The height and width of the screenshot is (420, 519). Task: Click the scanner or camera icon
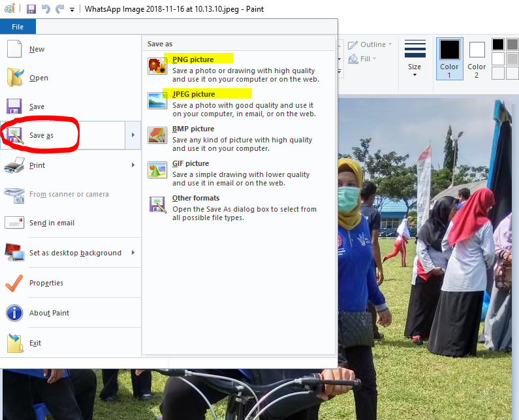click(14, 195)
